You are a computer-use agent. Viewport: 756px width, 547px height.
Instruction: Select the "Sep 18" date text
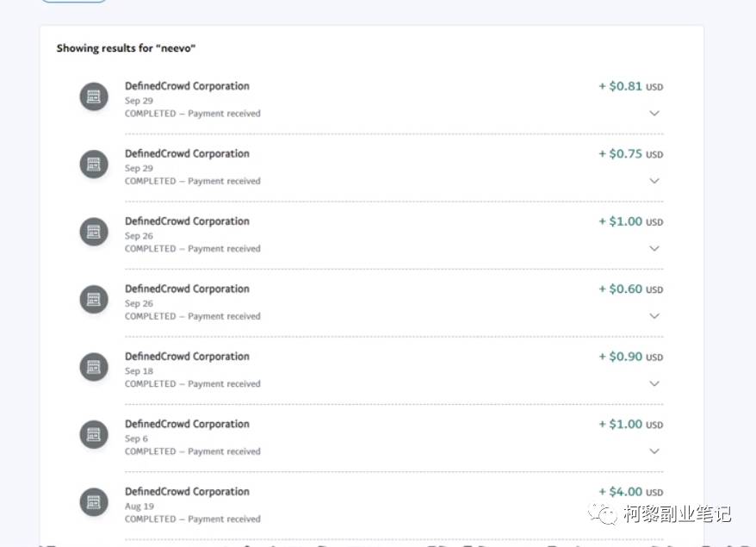139,371
